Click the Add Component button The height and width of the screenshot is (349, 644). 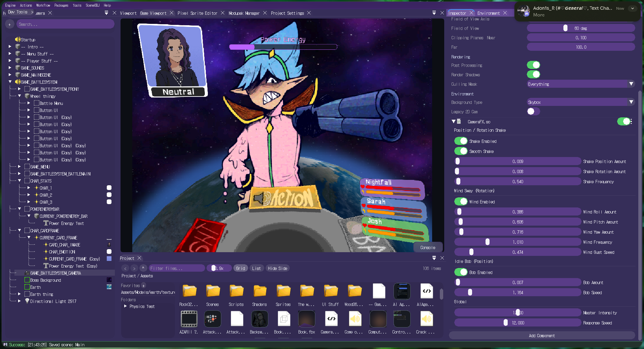click(x=542, y=336)
